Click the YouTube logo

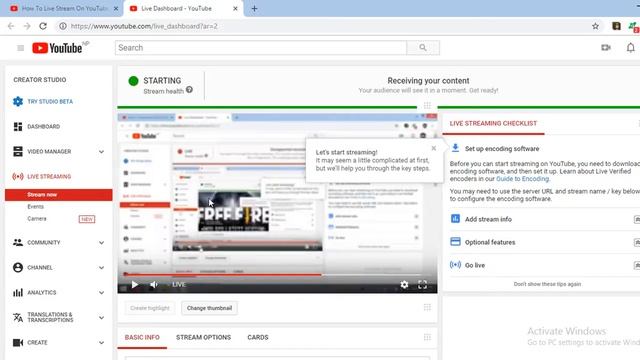[x=57, y=48]
